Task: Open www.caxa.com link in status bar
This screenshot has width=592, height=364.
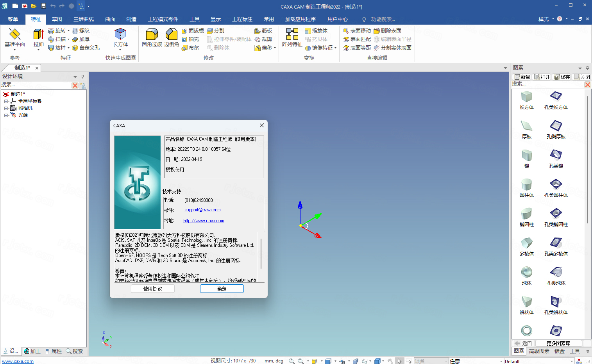Action: coord(18,361)
